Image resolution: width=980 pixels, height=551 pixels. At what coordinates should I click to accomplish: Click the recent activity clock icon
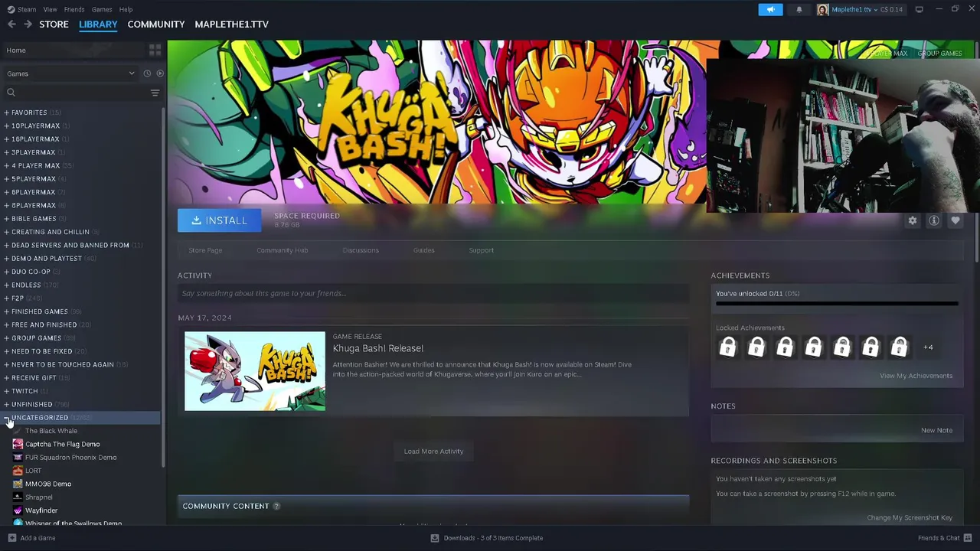pos(147,73)
